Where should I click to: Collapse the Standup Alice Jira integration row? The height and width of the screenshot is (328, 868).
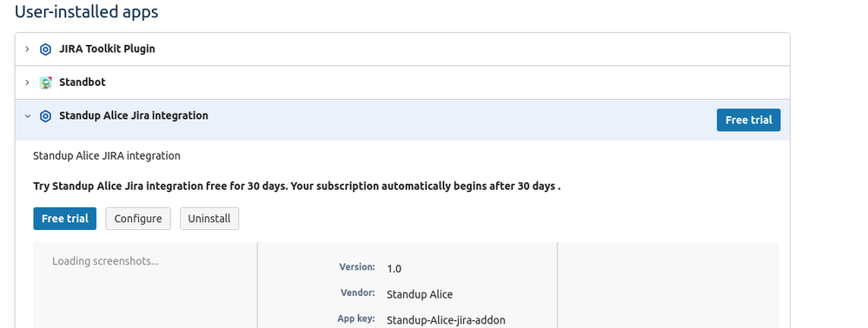[x=27, y=116]
